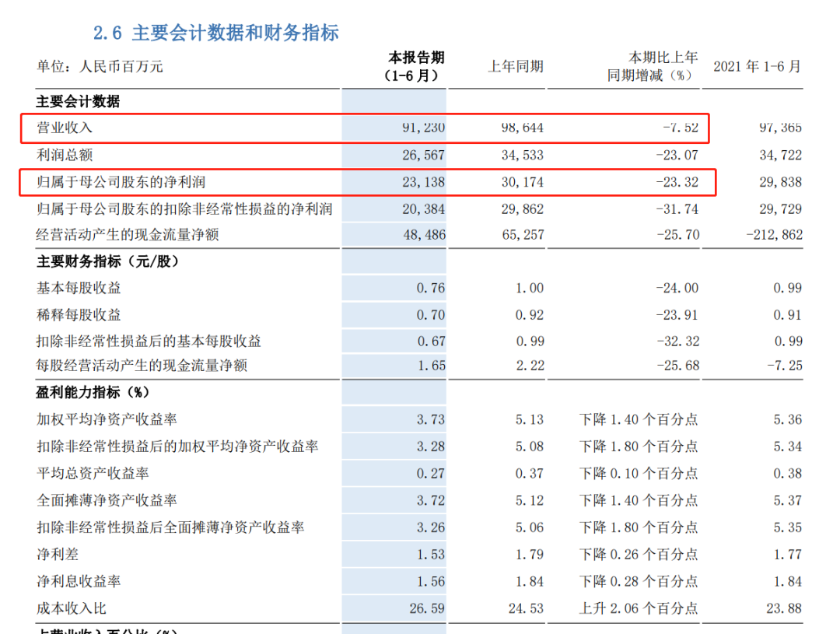Click the 平均总资产收益率 row label
The height and width of the screenshot is (634, 840).
(x=93, y=474)
